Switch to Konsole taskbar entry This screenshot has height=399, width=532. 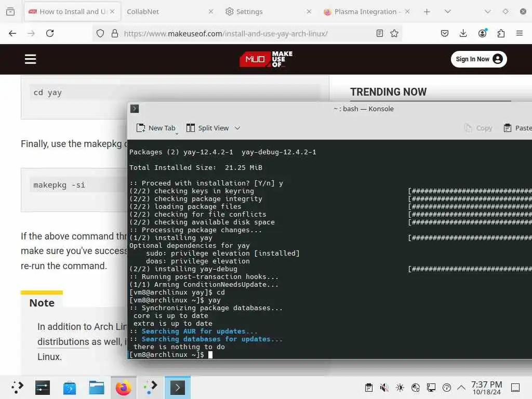pyautogui.click(x=178, y=388)
